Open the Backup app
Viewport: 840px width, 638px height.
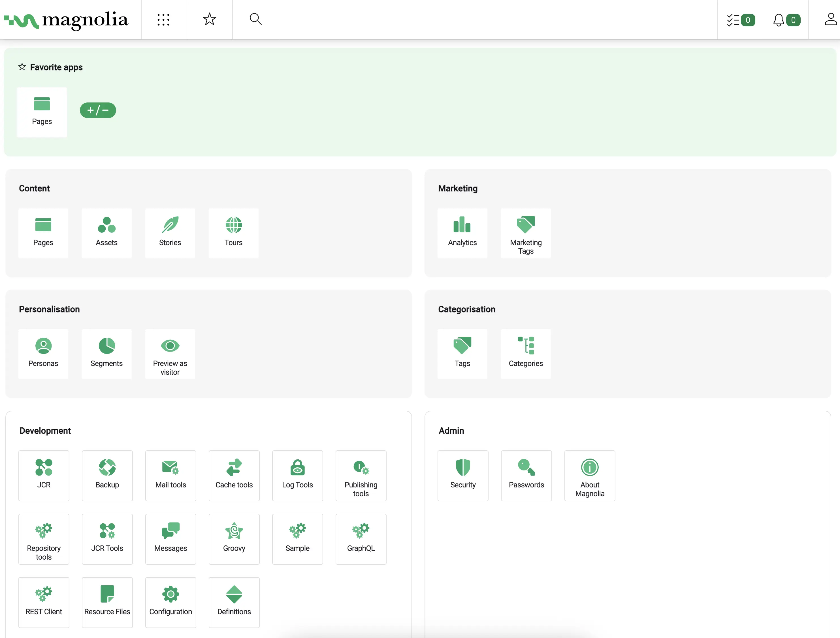(107, 476)
